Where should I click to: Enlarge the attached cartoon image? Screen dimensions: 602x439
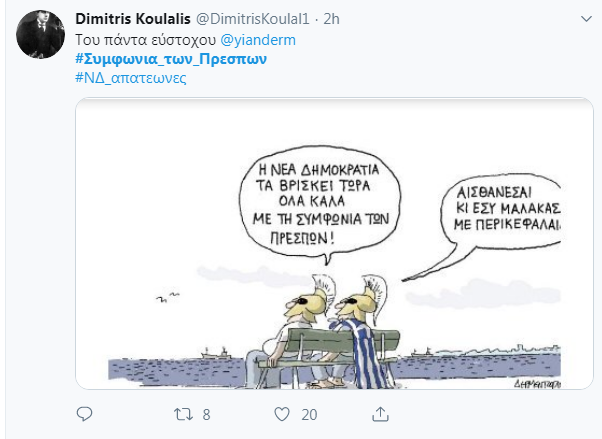coord(334,244)
